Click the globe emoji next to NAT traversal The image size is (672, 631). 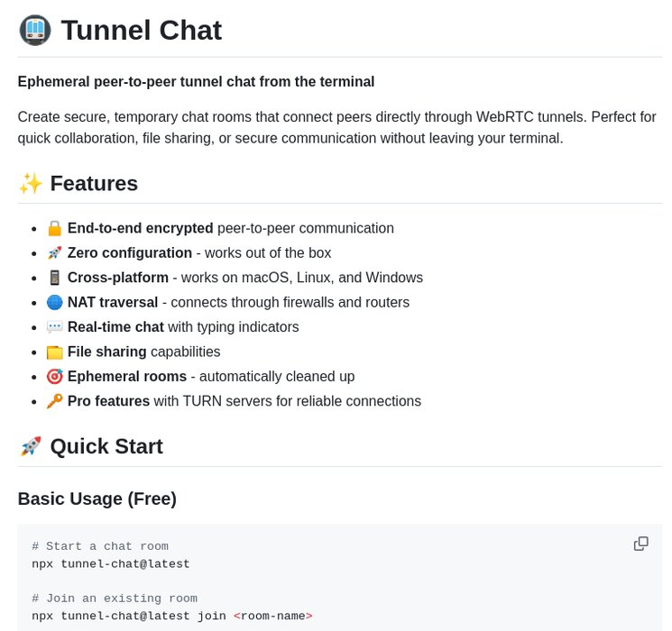55,302
